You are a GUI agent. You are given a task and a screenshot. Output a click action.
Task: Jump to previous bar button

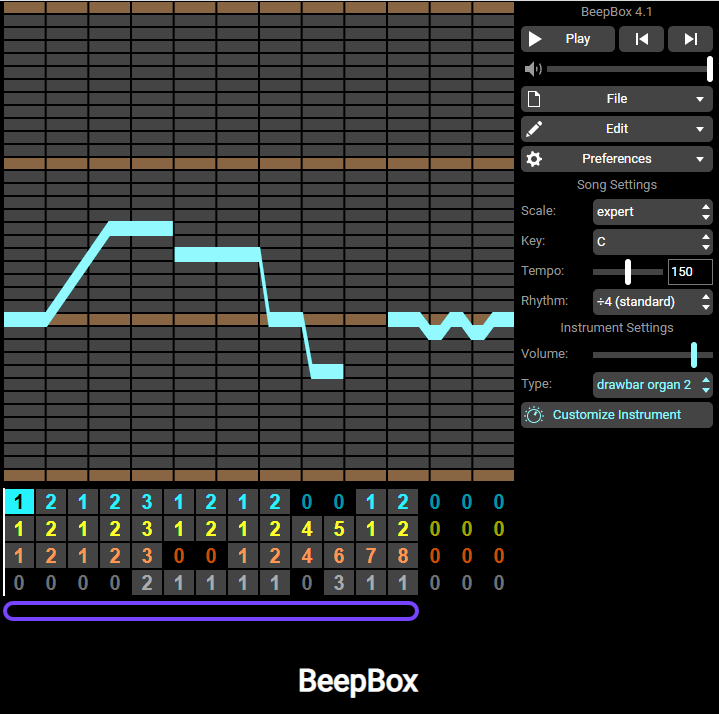pos(641,39)
